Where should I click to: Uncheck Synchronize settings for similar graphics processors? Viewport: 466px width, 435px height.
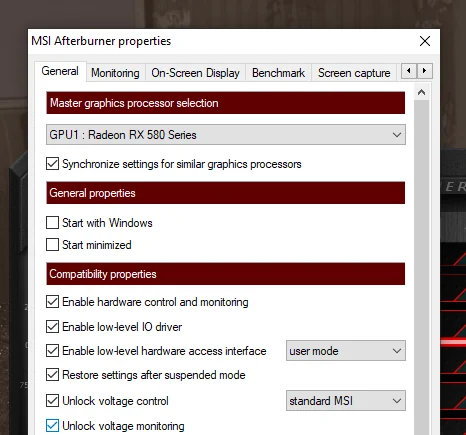pyautogui.click(x=52, y=164)
